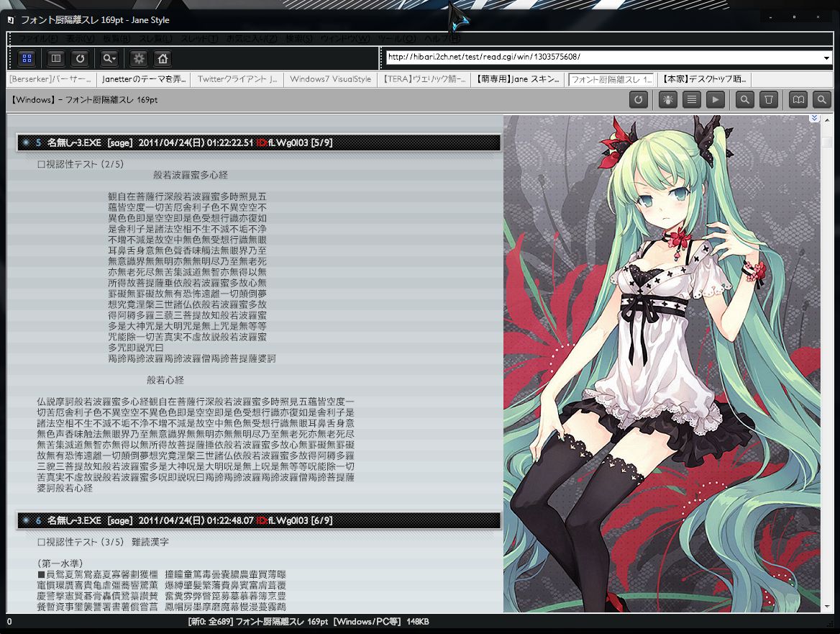
Task: Expand the URL address bar dropdown arrow
Action: point(826,58)
